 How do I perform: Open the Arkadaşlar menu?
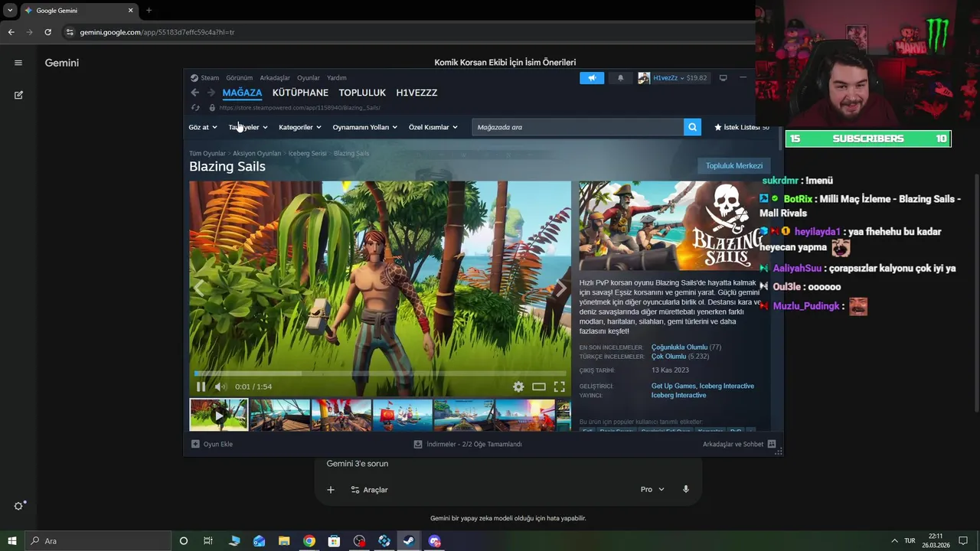tap(275, 78)
